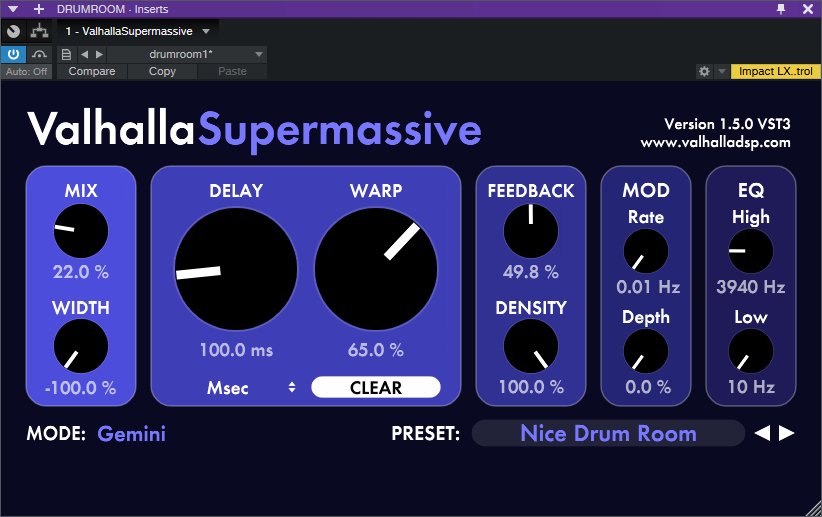The width and height of the screenshot is (822, 517).
Task: Adjust the WIDTH knob
Action: click(81, 346)
